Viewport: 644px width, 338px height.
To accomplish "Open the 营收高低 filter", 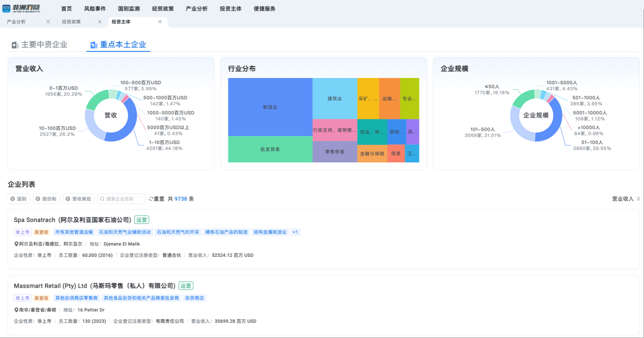I will [79, 199].
